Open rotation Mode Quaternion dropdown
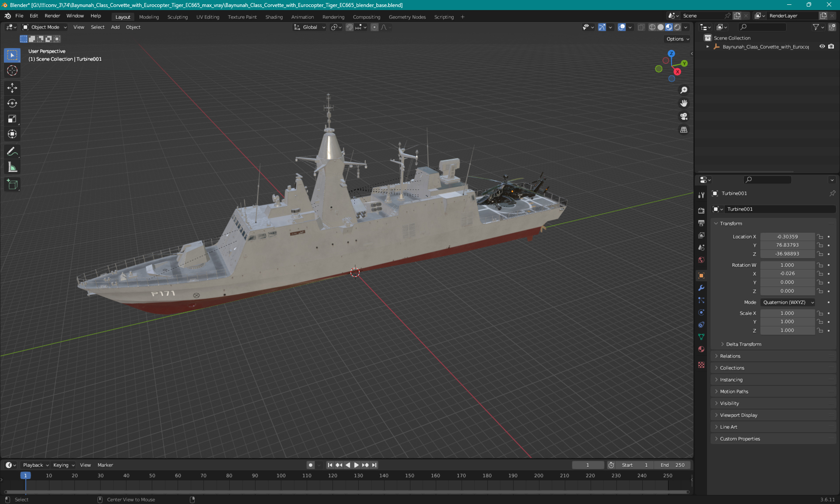The image size is (840, 504). pos(787,302)
